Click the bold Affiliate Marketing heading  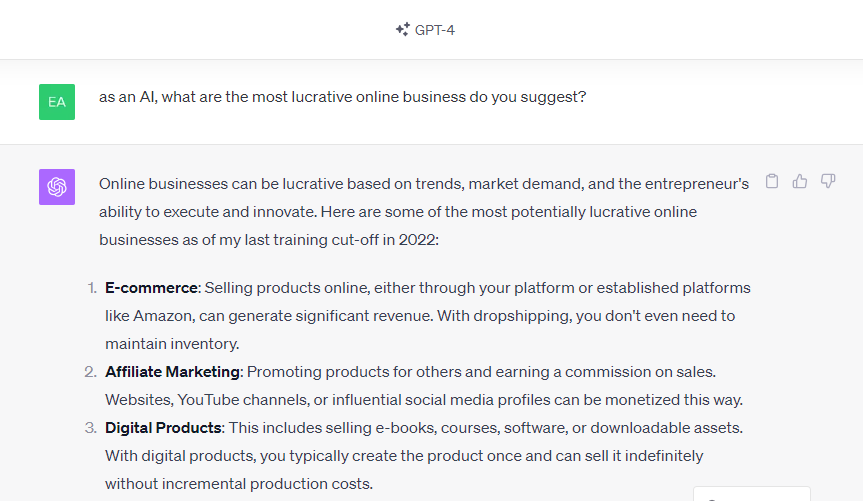(x=172, y=372)
